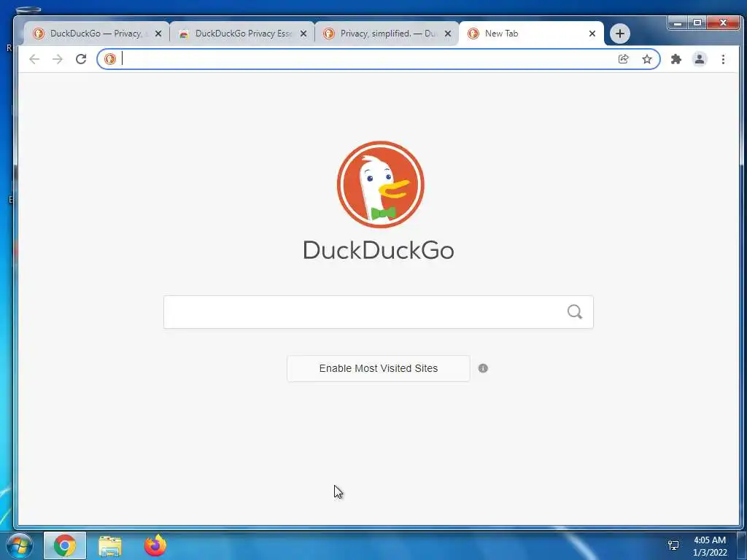Close the Privacy, simplified tab
The image size is (747, 560).
(448, 34)
